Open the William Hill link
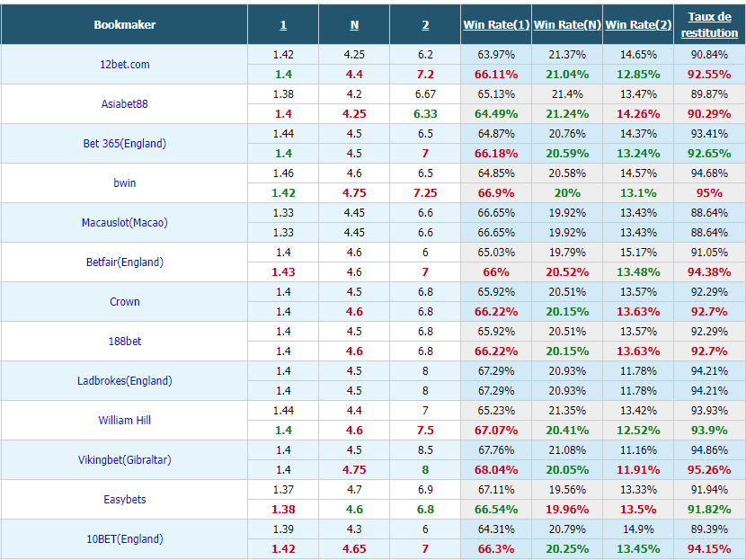 tap(125, 420)
